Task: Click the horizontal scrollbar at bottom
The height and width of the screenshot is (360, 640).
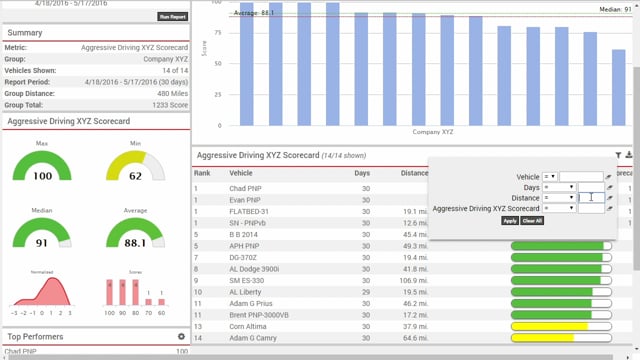Action: coord(310,358)
